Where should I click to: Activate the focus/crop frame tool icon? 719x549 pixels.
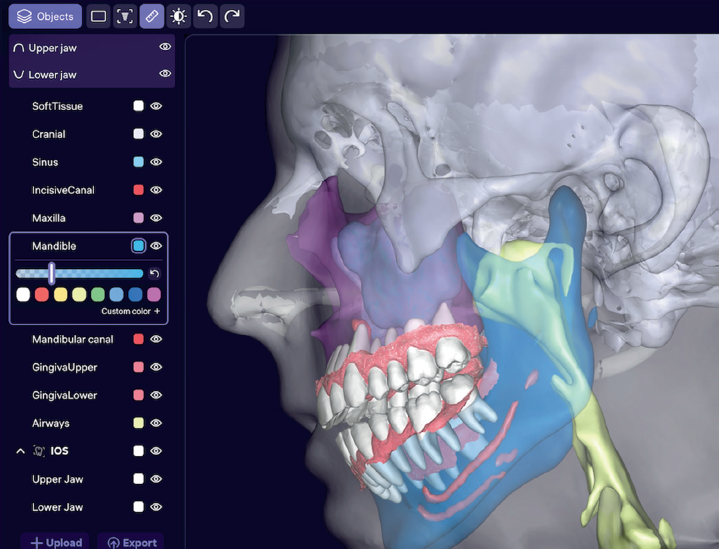point(125,17)
